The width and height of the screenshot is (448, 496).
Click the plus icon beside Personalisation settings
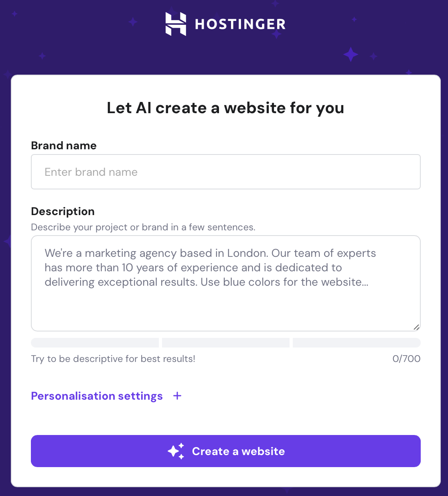tap(177, 396)
